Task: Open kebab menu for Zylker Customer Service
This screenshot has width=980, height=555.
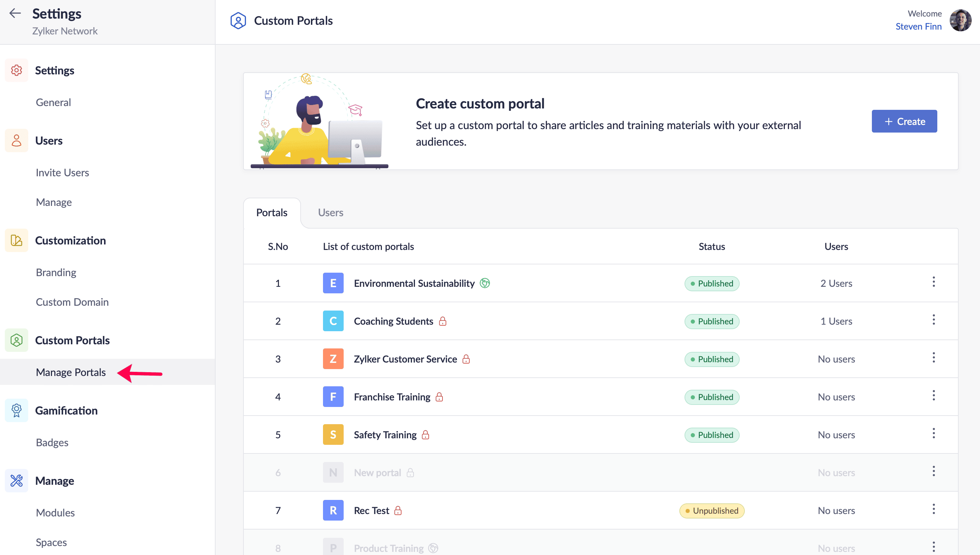Action: point(934,358)
